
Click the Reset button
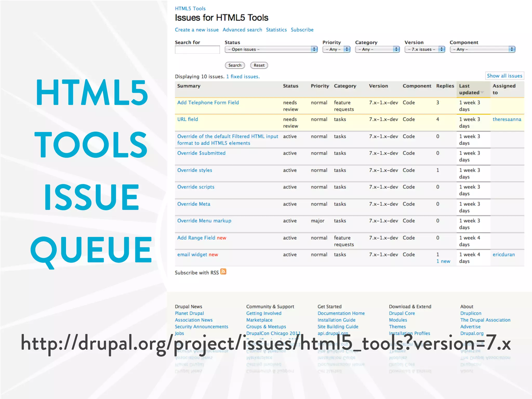(259, 65)
